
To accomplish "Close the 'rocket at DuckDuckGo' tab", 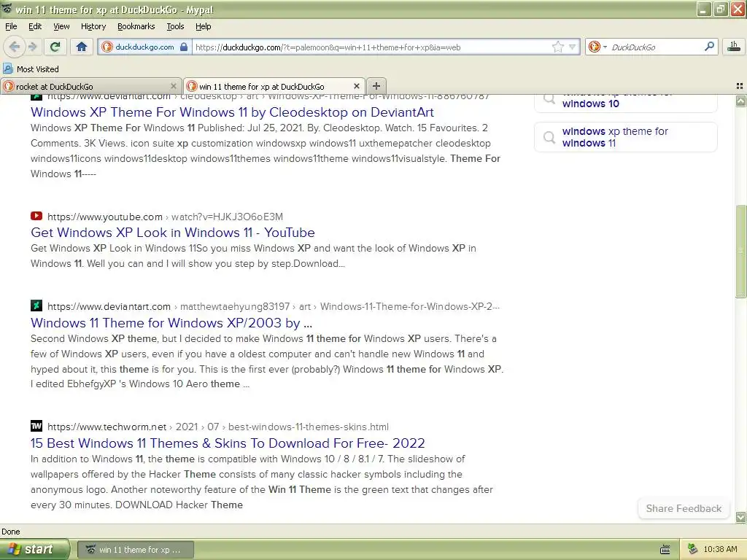I will tap(174, 86).
